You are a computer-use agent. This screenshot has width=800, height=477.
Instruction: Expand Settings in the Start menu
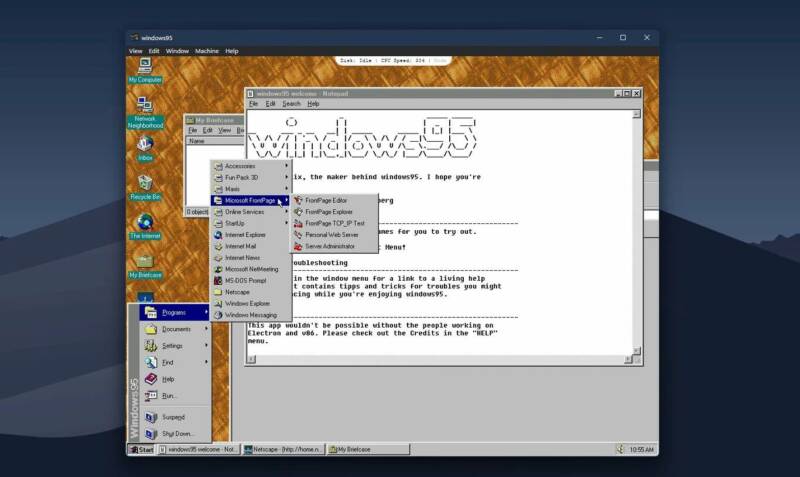[172, 346]
